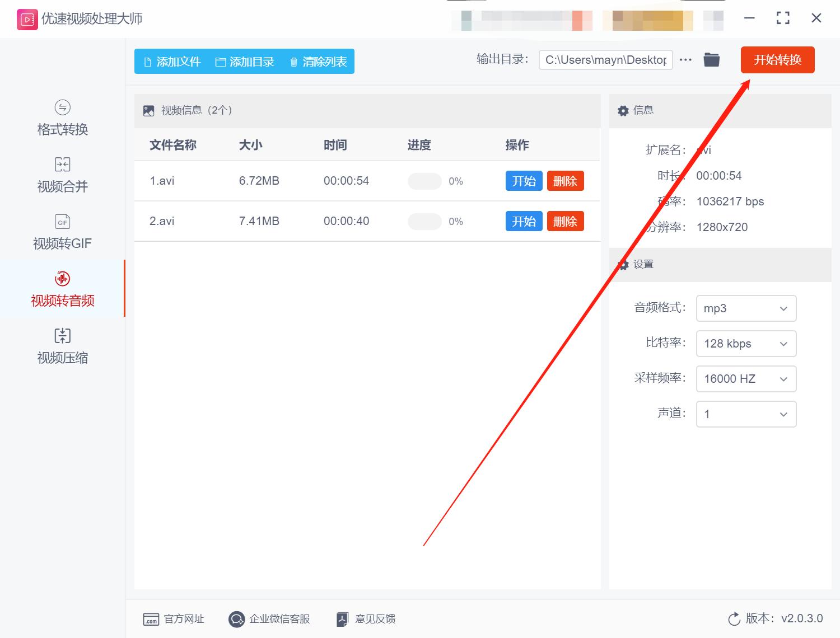Click the 企业微信客服 chat icon
Screen dimensions: 840x638
[236, 619]
